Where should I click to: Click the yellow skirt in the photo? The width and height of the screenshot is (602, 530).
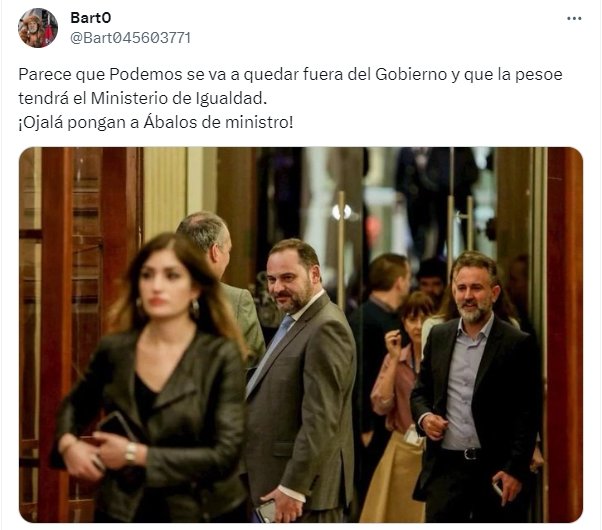(392, 480)
